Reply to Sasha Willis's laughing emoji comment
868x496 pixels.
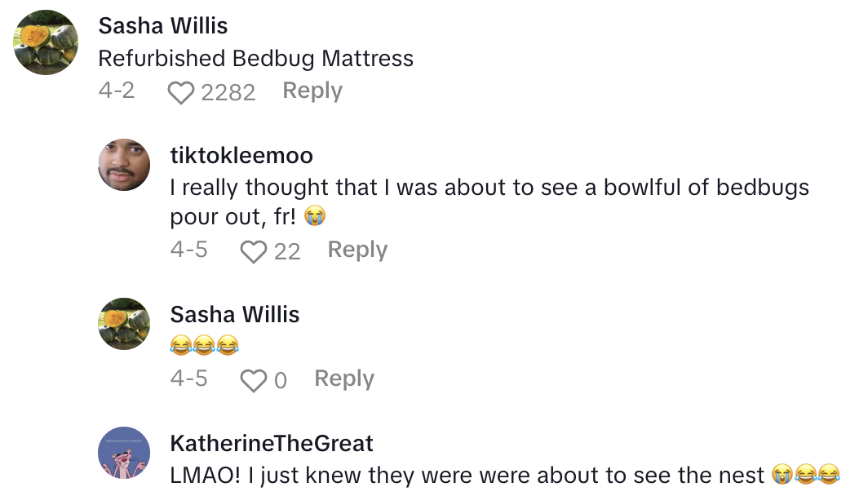tap(344, 379)
